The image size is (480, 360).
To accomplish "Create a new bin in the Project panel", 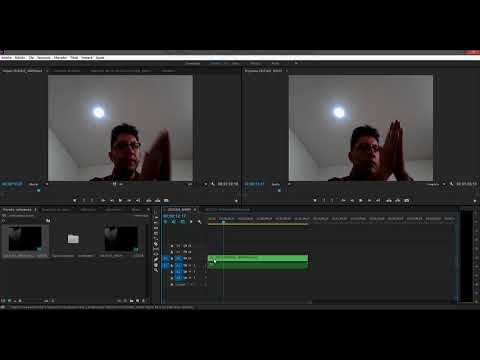I will [x=132, y=301].
